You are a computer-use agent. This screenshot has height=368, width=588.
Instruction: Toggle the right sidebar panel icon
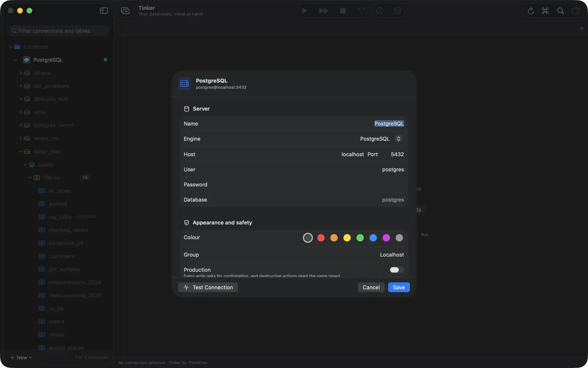[x=576, y=11]
